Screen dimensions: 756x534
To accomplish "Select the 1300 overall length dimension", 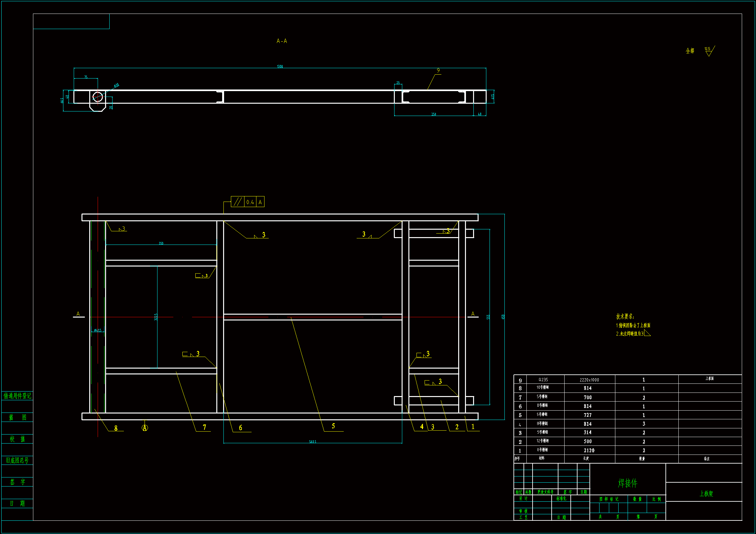I will 280,67.
